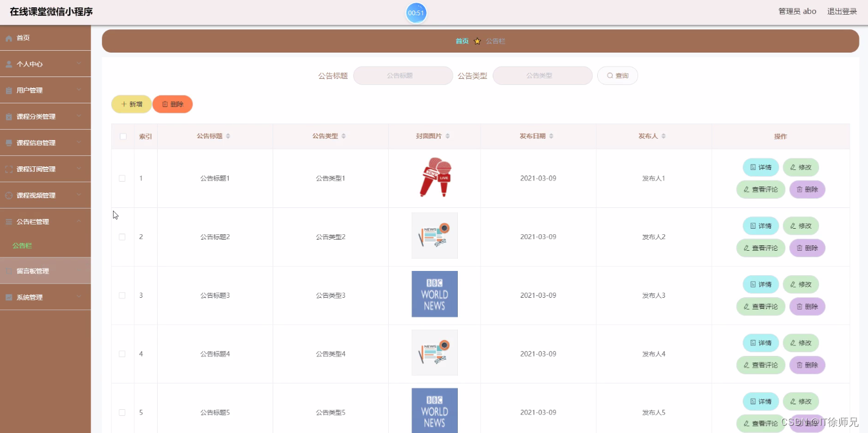
Task: Click the orange 删除 batch button
Action: click(172, 105)
